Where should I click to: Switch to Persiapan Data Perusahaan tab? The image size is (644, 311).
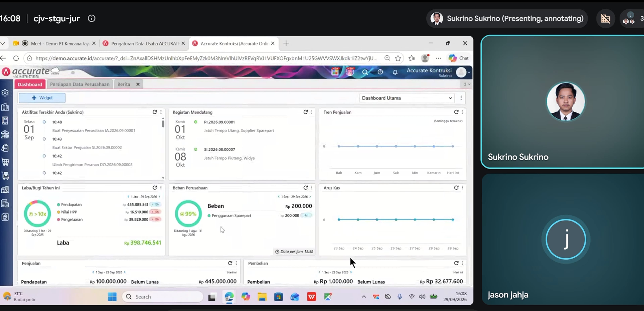coord(80,84)
